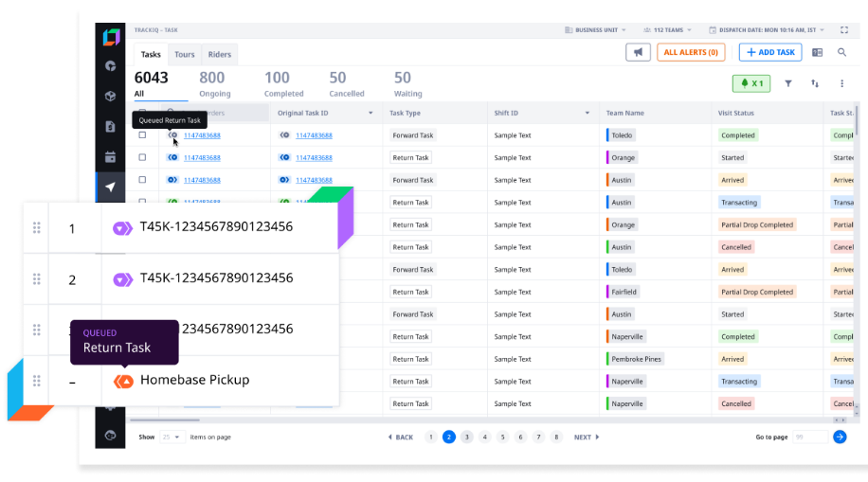868x482 pixels.
Task: Jump to page 8
Action: pyautogui.click(x=556, y=437)
